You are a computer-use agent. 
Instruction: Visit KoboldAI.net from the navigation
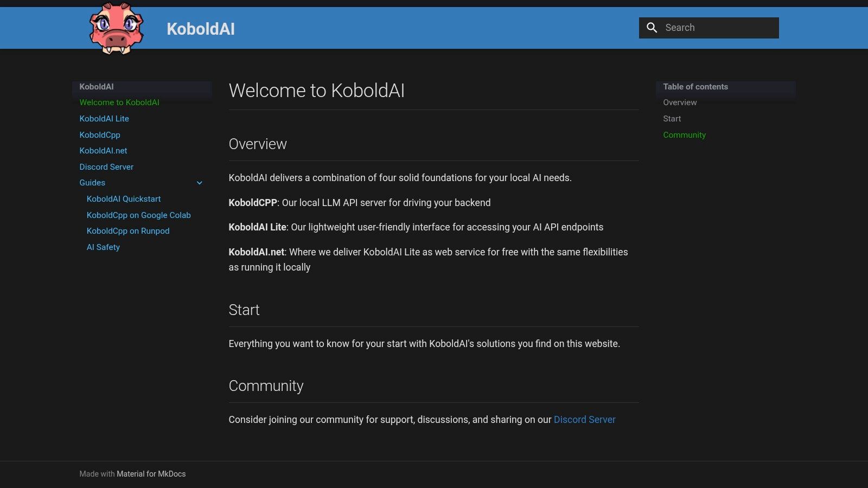[x=103, y=151]
